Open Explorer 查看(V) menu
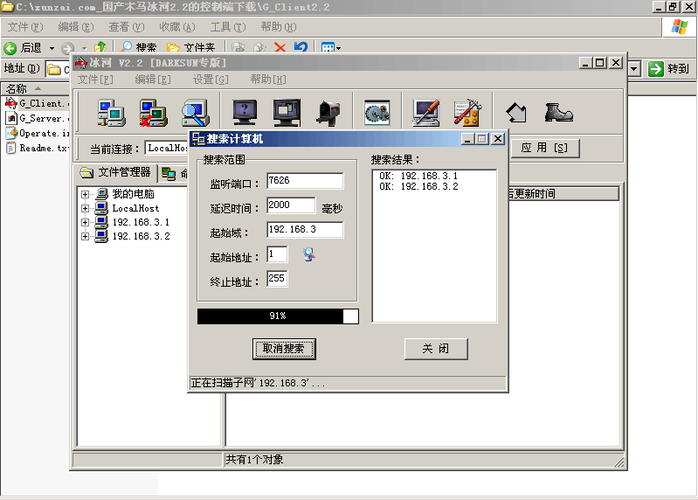Screen dimensions: 698x500 [126, 27]
